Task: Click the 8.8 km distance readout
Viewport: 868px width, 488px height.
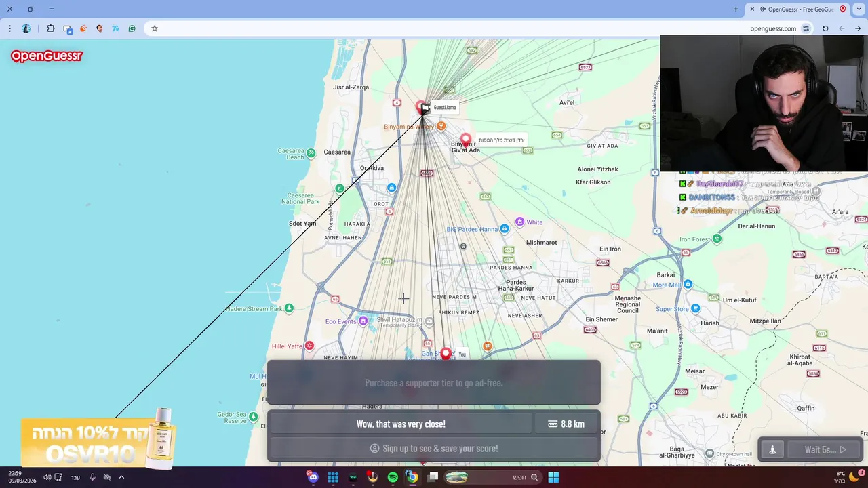Action: coord(566,424)
